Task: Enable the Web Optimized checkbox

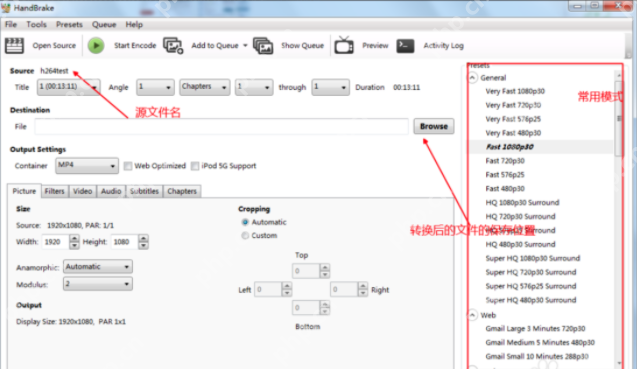Action: point(128,166)
